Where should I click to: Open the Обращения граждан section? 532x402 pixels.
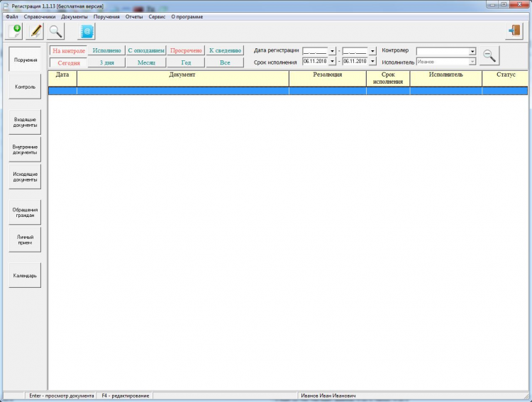[x=25, y=213]
